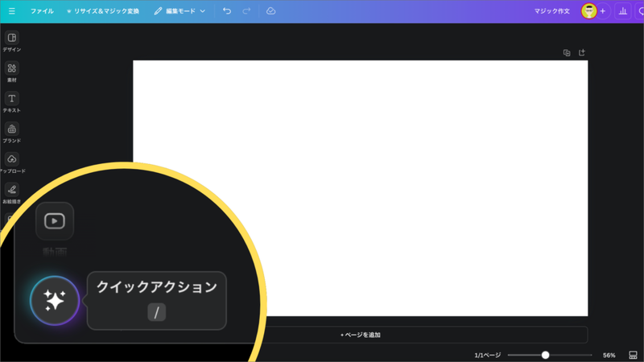644x362 pixels.
Task: Open the 動画 video panel
Action: [55, 221]
